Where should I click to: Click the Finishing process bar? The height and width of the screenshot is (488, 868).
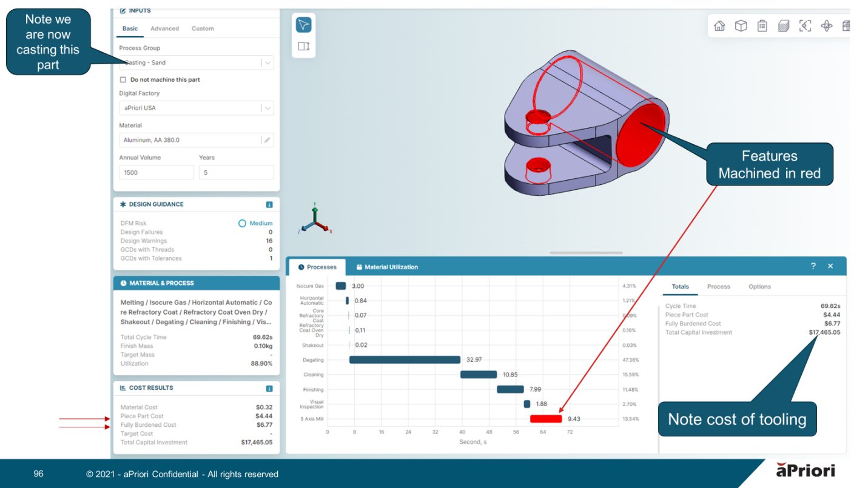point(510,389)
